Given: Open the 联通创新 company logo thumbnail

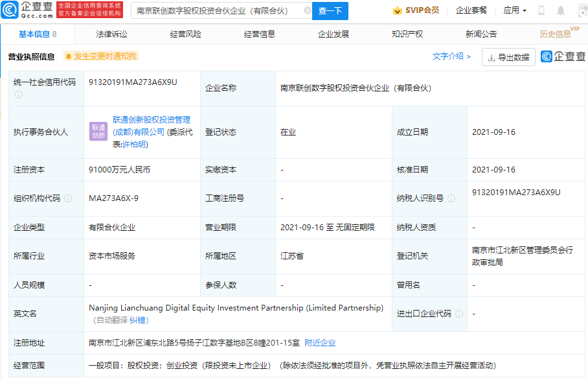Looking at the screenshot, I should coord(98,132).
